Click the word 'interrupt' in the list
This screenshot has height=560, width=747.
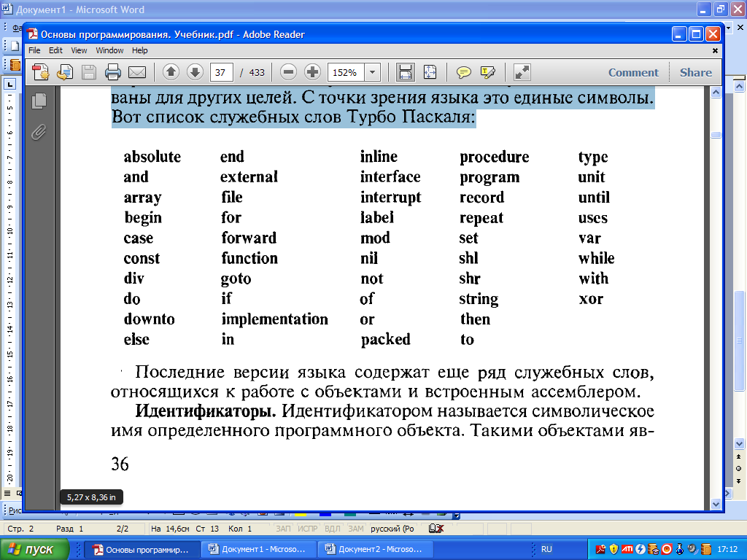[391, 197]
